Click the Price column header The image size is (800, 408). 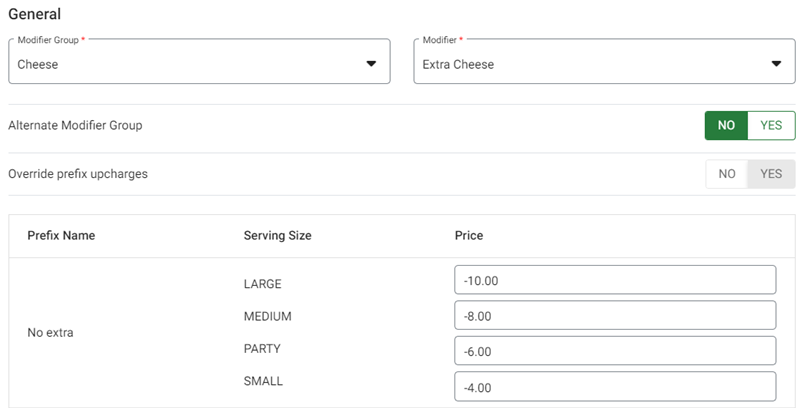click(x=469, y=236)
